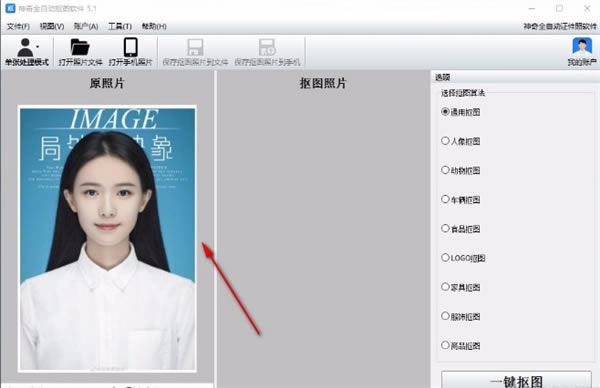Maximize the application window
600x388 pixels.
point(559,8)
